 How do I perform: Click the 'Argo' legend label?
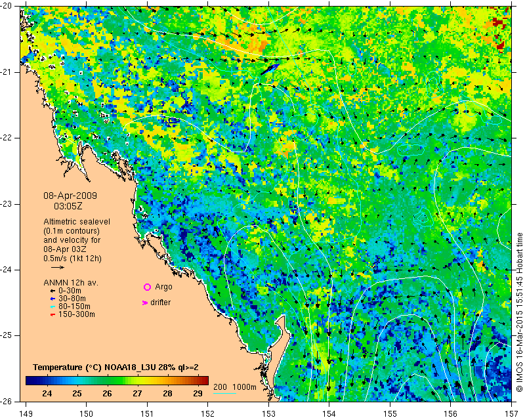pos(163,287)
